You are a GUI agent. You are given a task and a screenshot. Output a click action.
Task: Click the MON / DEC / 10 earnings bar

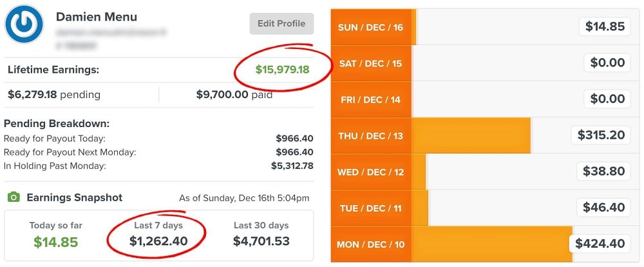point(491,244)
